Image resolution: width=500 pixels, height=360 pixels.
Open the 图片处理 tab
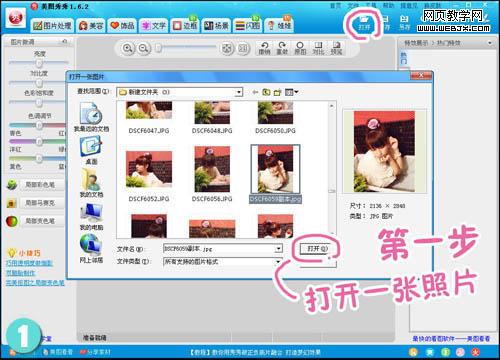click(x=52, y=25)
